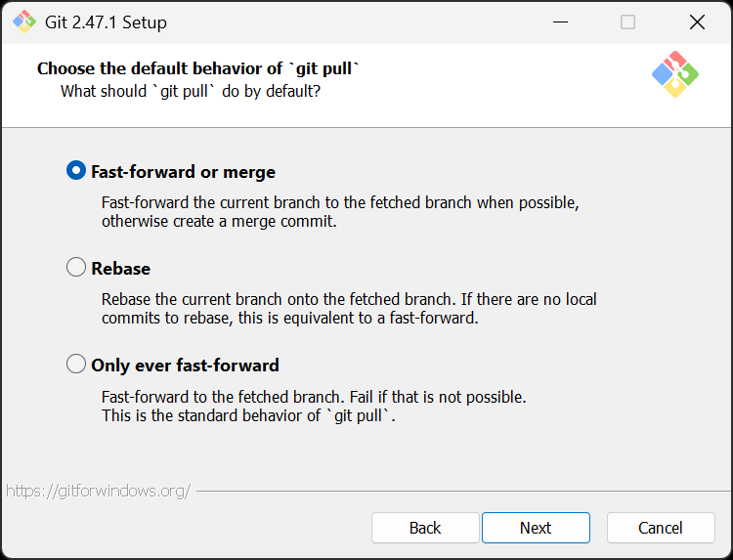Go to the previous step with Back
The image size is (733, 560).
click(425, 528)
